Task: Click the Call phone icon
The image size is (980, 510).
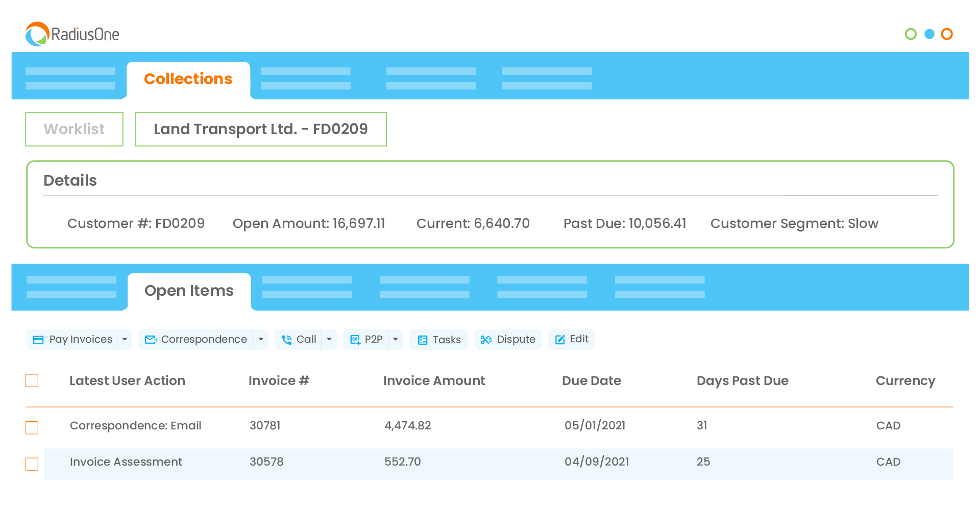Action: tap(286, 339)
